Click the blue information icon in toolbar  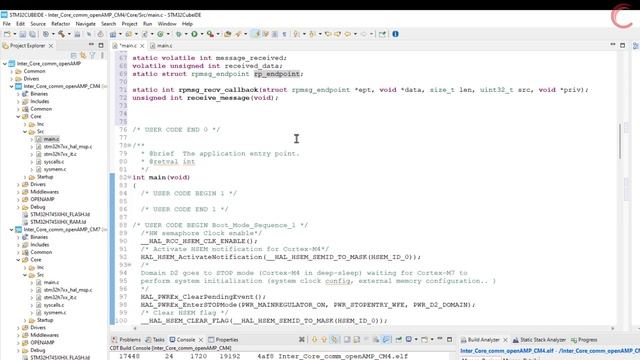(x=395, y=34)
